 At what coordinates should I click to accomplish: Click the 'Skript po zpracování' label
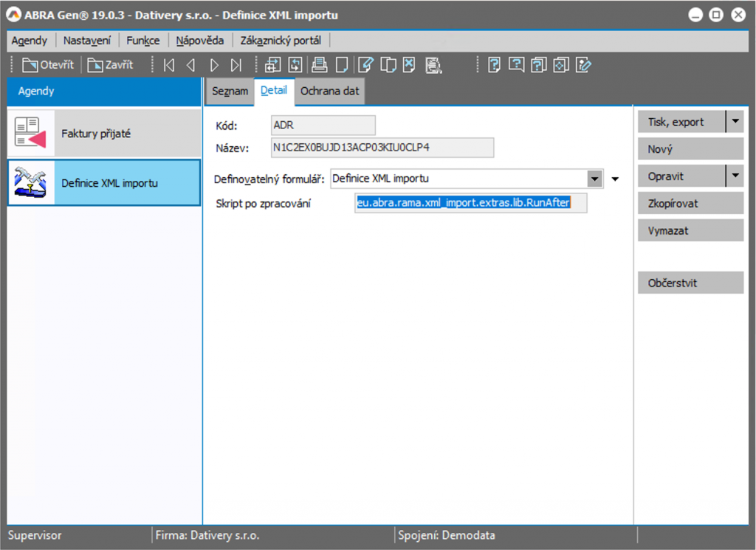tap(264, 204)
